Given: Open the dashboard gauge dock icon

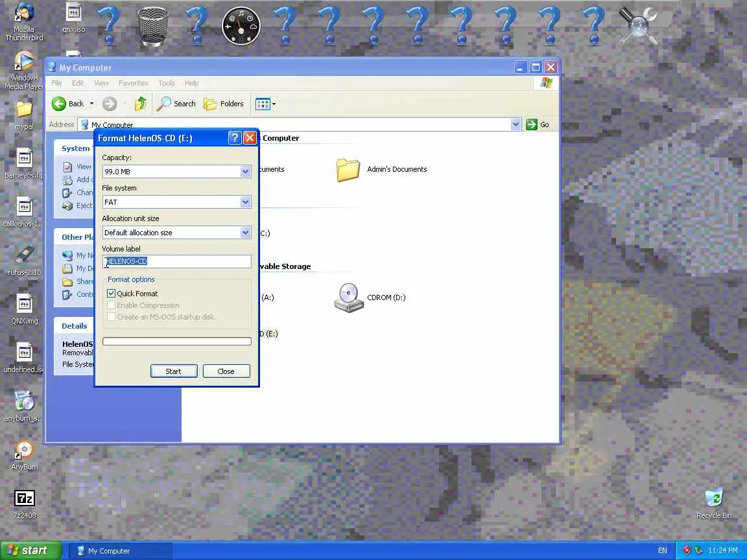Looking at the screenshot, I should (x=241, y=26).
